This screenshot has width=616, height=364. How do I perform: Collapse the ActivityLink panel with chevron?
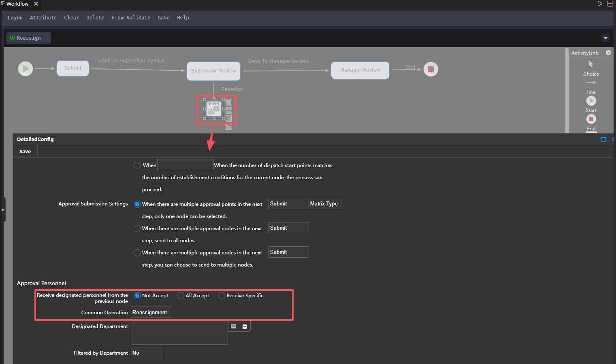[x=608, y=53]
